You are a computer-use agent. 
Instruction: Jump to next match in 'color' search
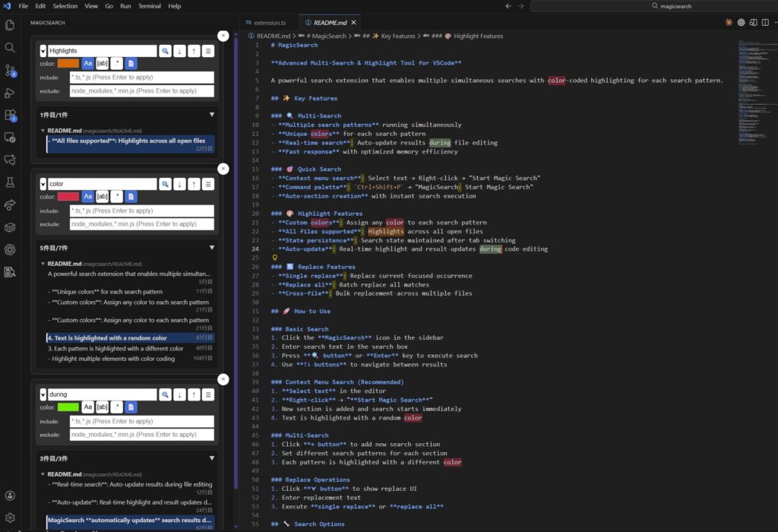pos(179,184)
